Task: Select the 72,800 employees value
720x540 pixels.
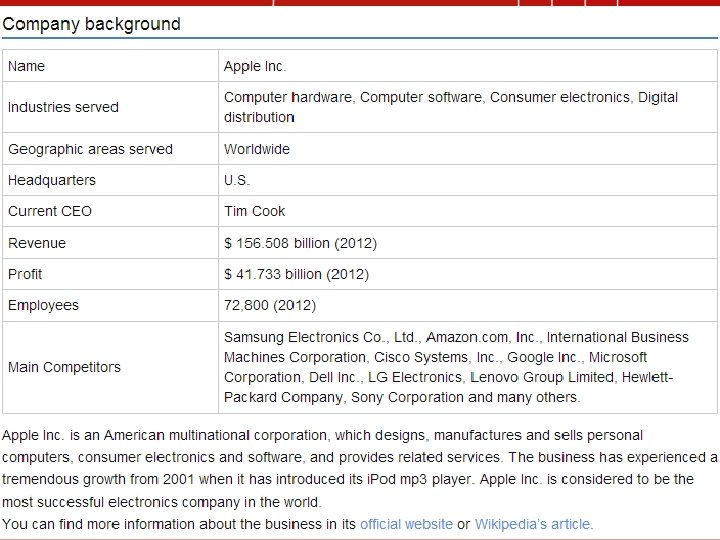Action: pyautogui.click(x=265, y=305)
